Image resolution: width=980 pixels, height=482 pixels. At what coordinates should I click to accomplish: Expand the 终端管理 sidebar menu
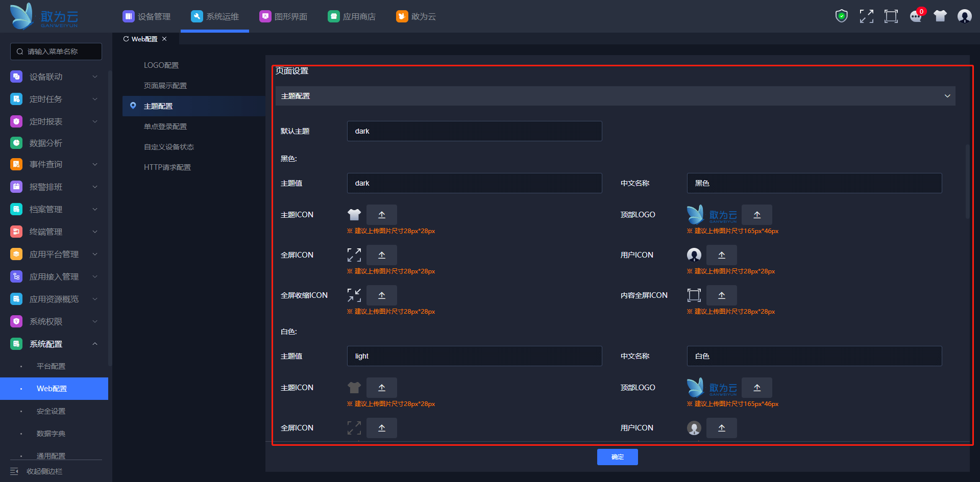[54, 232]
